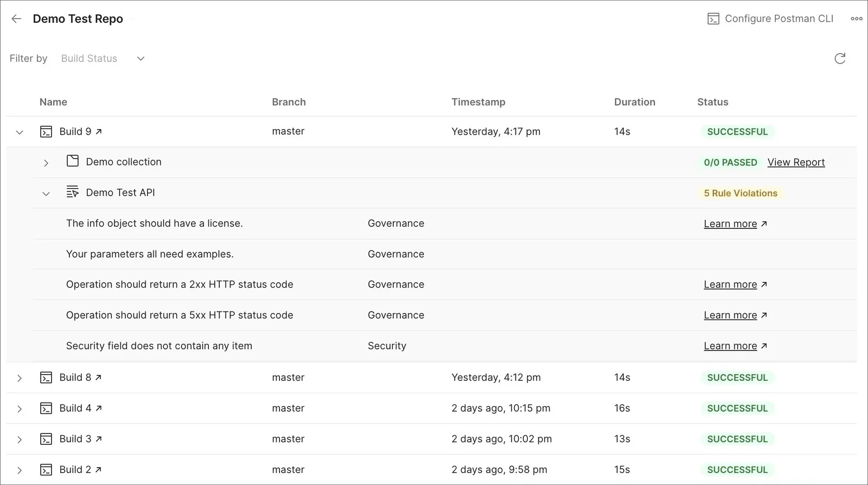868x485 pixels.
Task: Open Build 9 external link arrow
Action: click(x=99, y=132)
